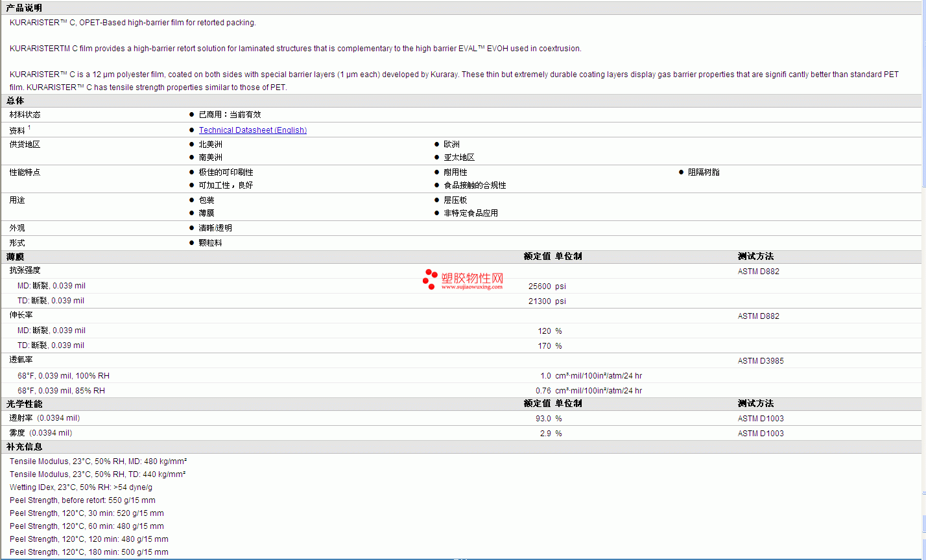Click the 欧洲 region entry
926x560 pixels.
(451, 145)
